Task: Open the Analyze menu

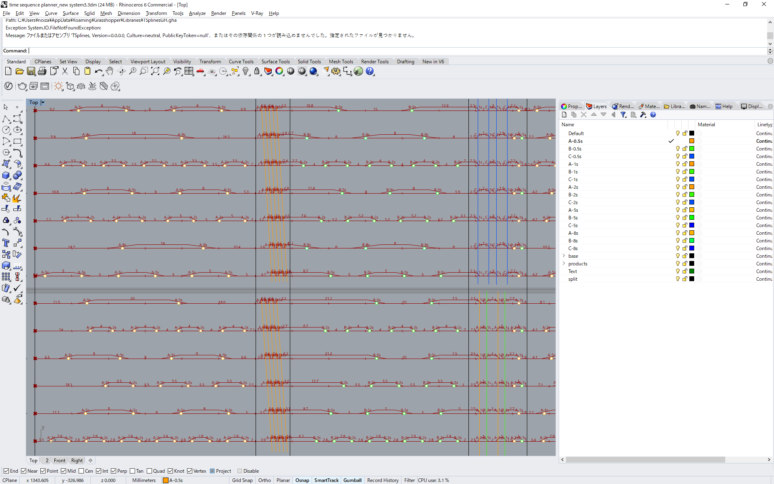Action: 197,13
